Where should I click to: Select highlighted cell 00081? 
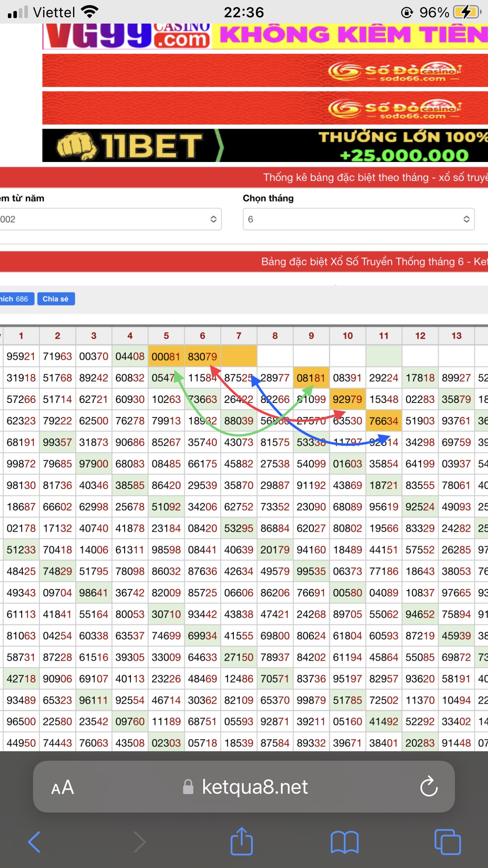click(x=166, y=356)
